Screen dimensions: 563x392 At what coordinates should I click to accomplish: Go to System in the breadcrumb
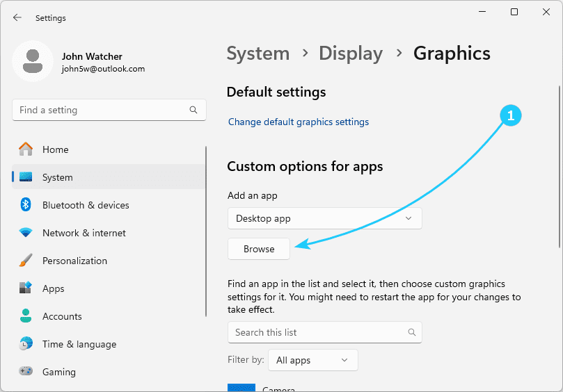point(258,54)
